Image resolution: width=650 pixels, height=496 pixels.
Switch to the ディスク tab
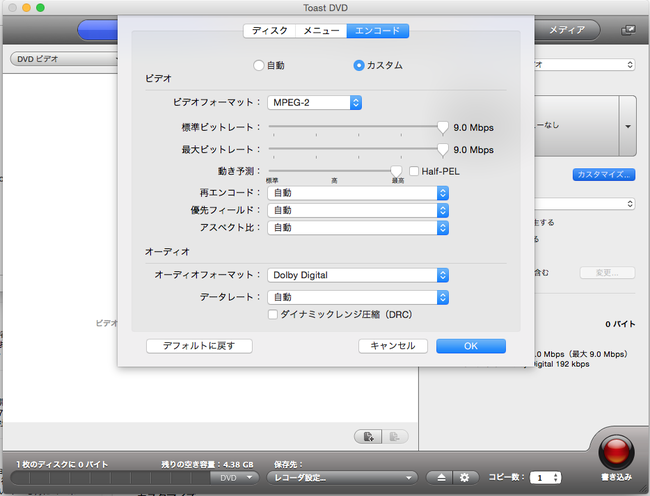(x=269, y=31)
